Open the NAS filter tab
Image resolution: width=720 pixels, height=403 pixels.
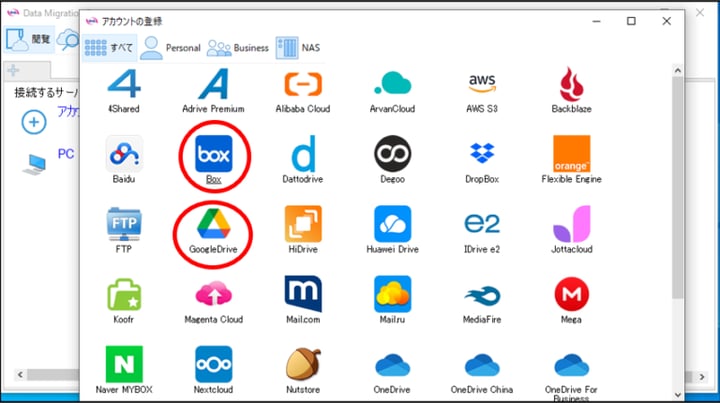click(x=297, y=47)
